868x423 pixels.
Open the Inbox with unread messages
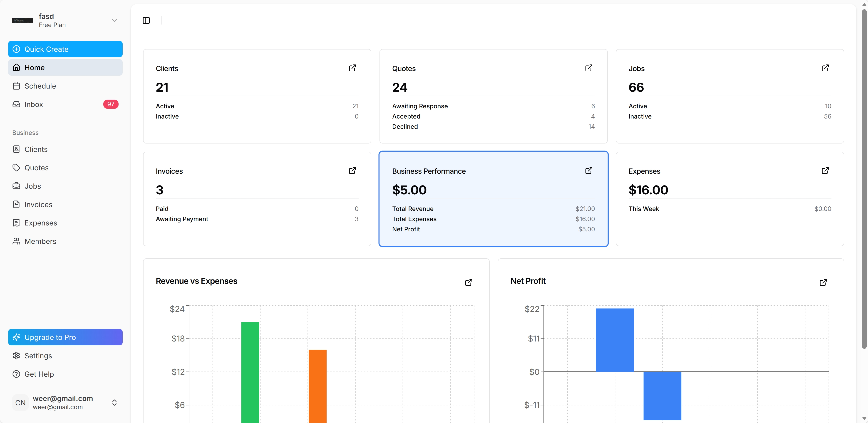click(x=34, y=104)
